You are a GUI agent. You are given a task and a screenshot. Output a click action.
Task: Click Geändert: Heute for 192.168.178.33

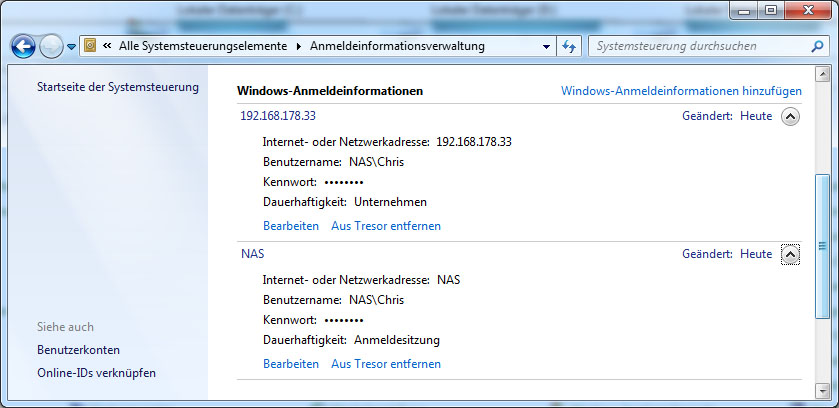click(727, 116)
